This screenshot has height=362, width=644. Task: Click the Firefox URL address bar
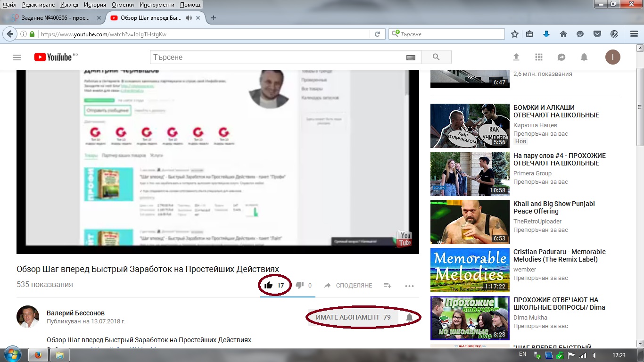click(x=204, y=34)
